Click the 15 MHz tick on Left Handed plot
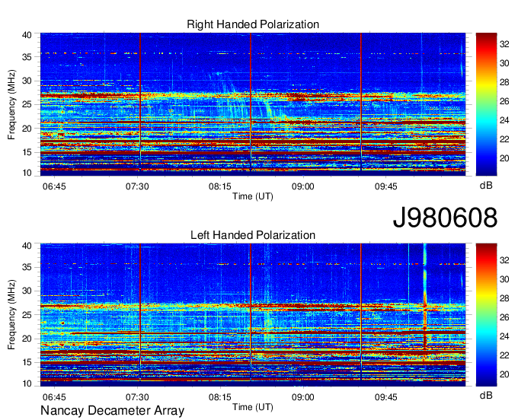The width and height of the screenshot is (518, 420). [27, 363]
